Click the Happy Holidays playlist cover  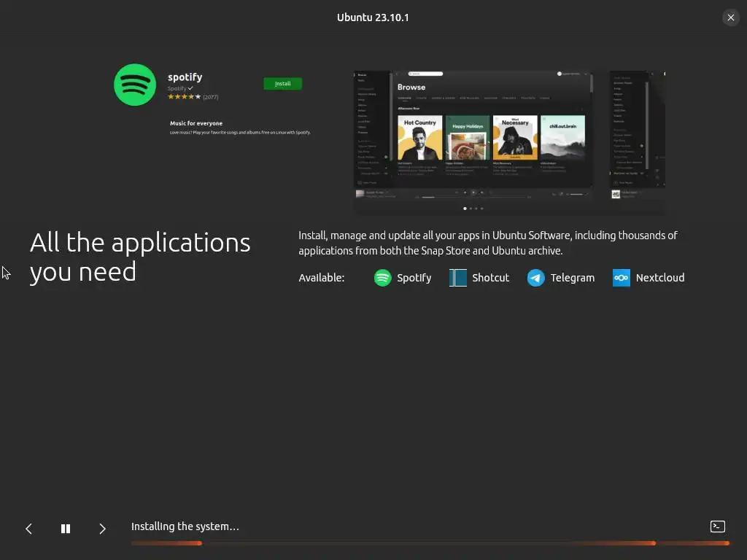468,137
